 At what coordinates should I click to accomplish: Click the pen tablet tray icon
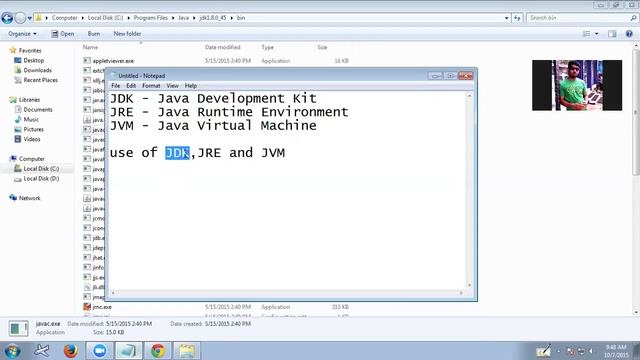[543, 351]
